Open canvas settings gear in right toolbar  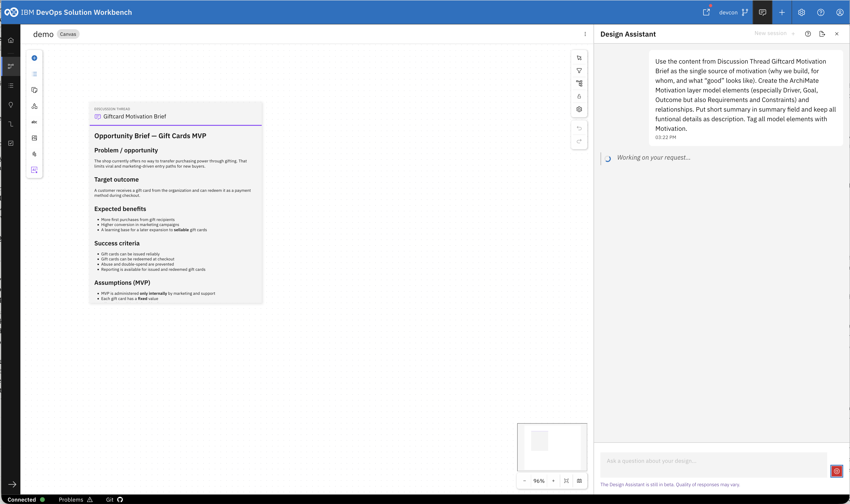[579, 109]
